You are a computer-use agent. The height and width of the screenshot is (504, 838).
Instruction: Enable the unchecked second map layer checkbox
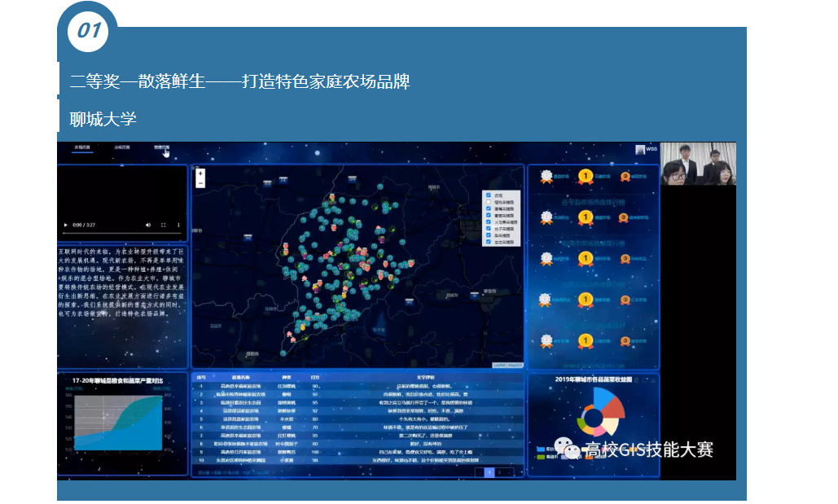(x=488, y=202)
